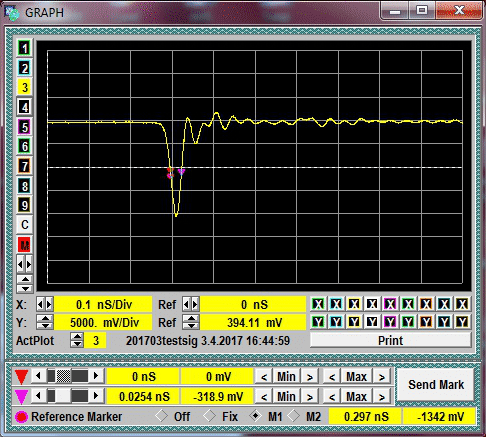Screen dimensions: 486x437
Task: Click the down arrow in sidebar
Action: pos(24,288)
